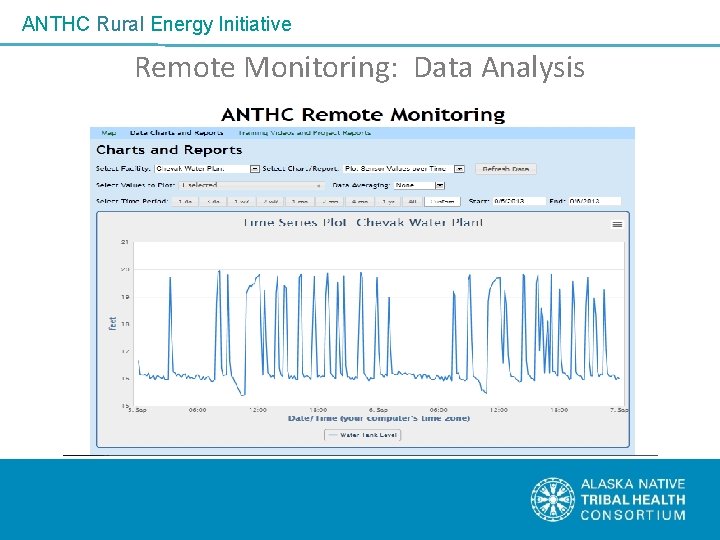This screenshot has height=540, width=720.
Task: Click the End date field
Action: coord(595,201)
